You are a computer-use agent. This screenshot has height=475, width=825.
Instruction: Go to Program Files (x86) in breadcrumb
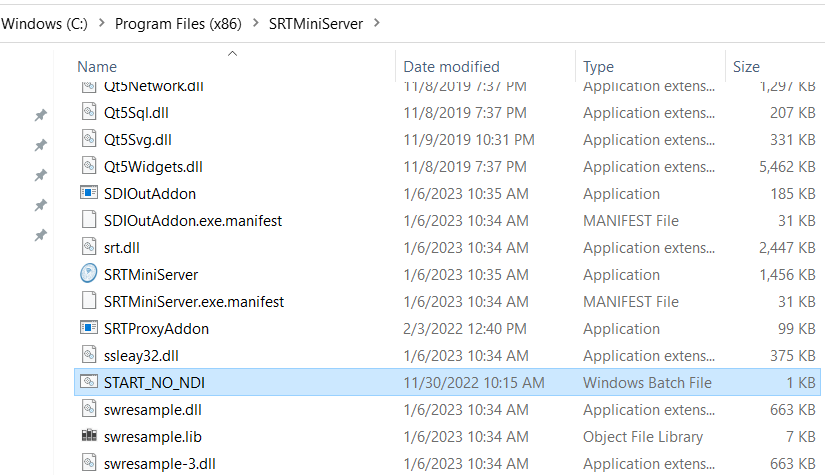(178, 24)
